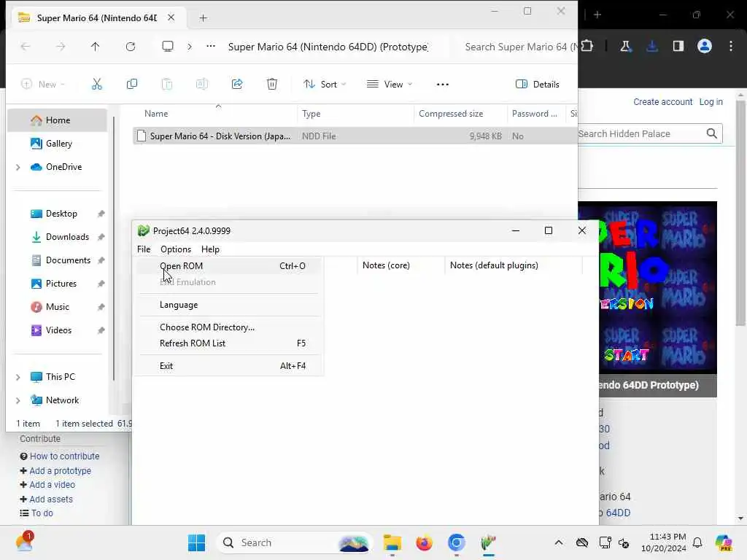Open Firefox from taskbar
The height and width of the screenshot is (560, 747).
coord(424,542)
